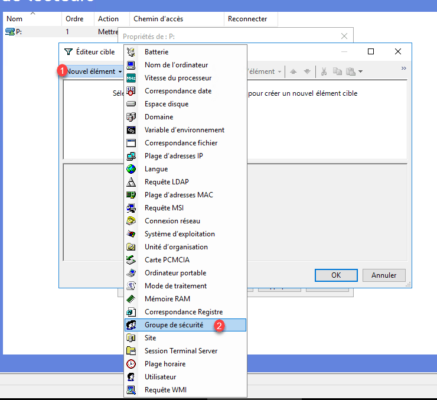Click the Connexion réseau icon

(131, 221)
